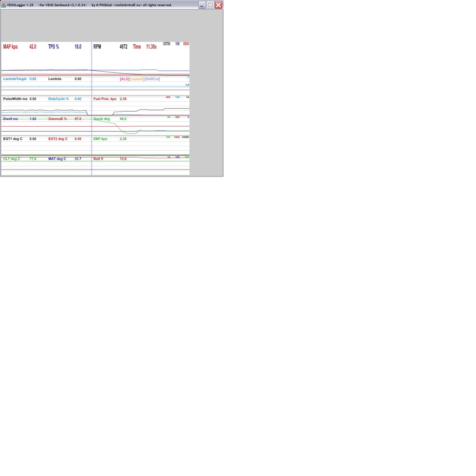Click the 30700 scale value
Image resolution: width=476 pixels, height=476 pixels.
pyautogui.click(x=167, y=44)
